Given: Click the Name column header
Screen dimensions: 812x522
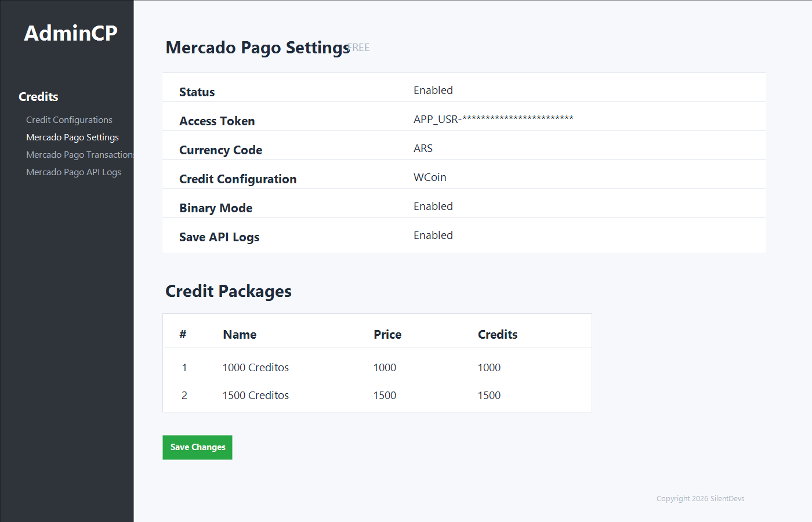Looking at the screenshot, I should (240, 335).
